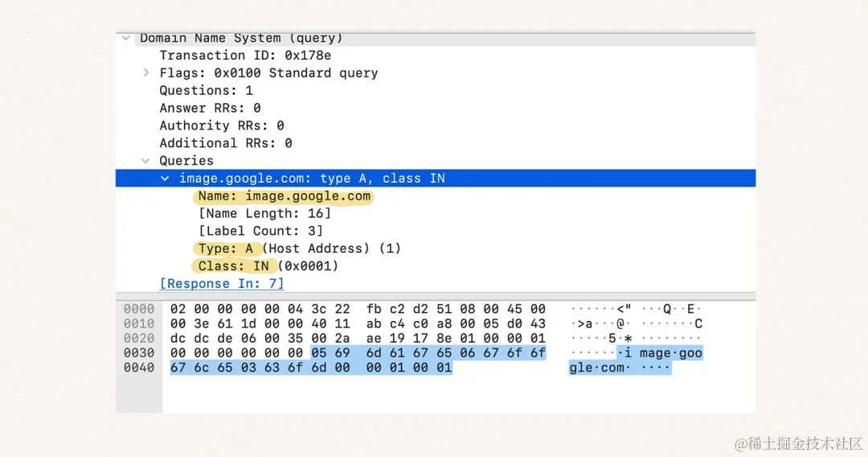Click the Queries label text
The image size is (868, 457).
186,161
